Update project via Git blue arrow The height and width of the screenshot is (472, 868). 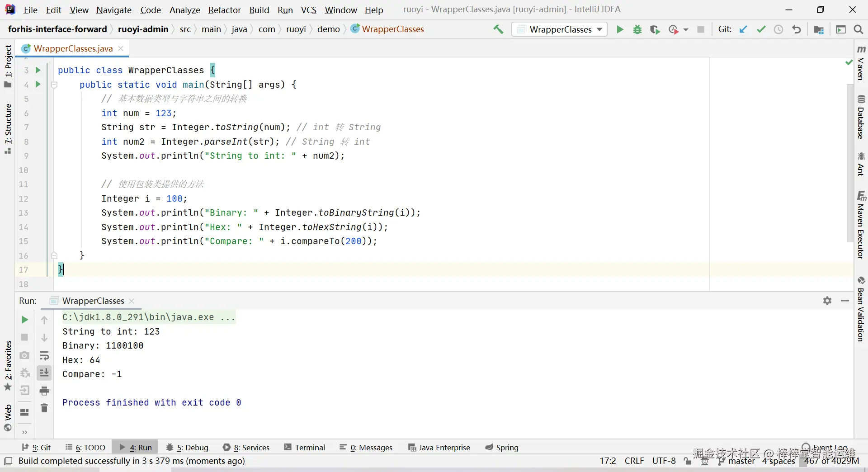click(x=743, y=29)
